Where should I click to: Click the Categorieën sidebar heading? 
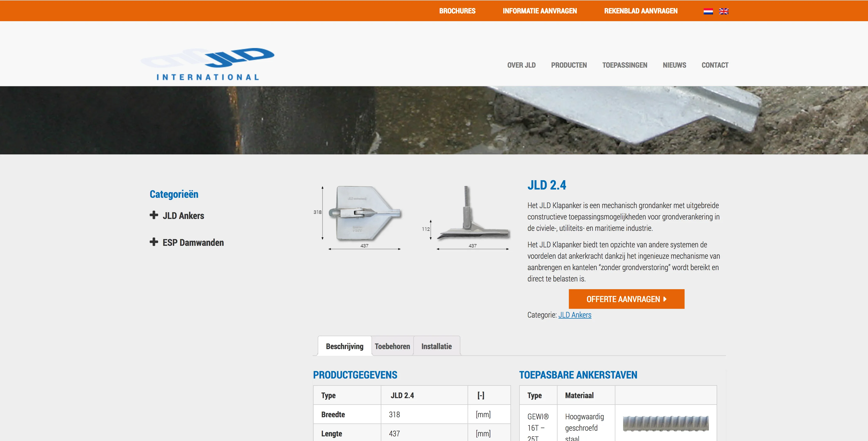point(174,194)
